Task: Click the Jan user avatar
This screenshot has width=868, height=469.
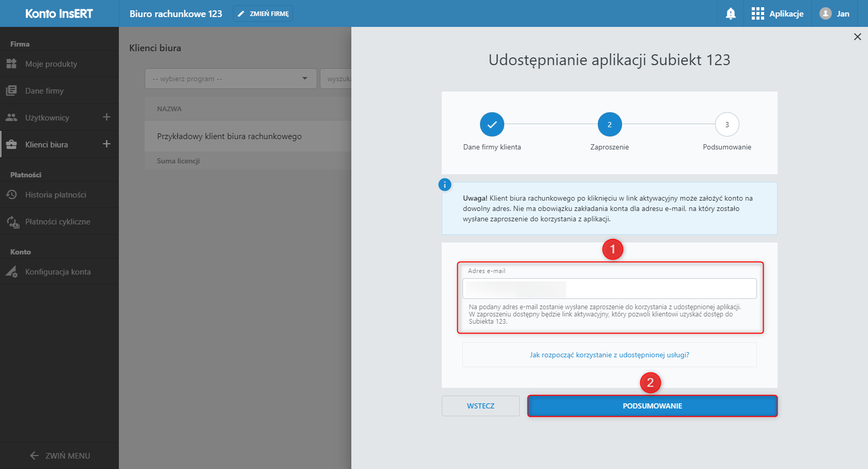Action: click(x=826, y=13)
